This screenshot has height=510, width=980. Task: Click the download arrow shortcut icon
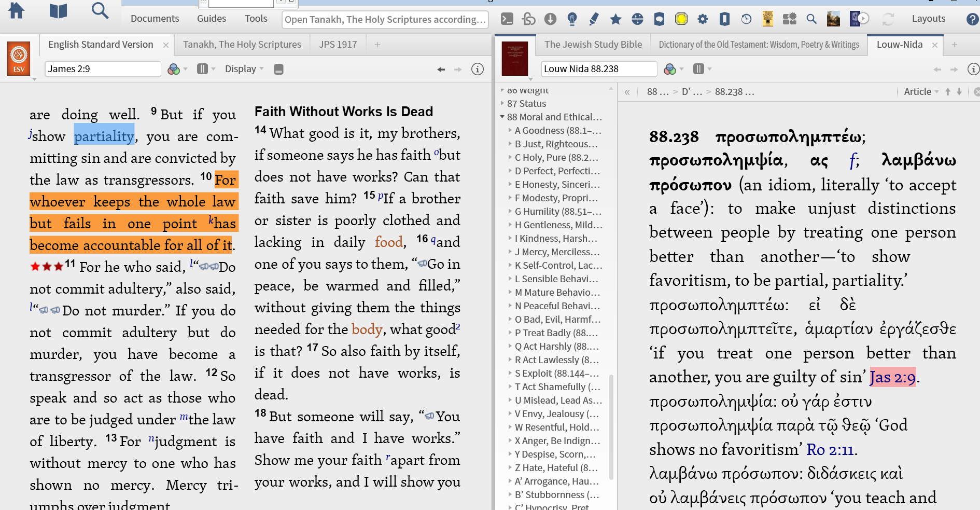coord(550,19)
